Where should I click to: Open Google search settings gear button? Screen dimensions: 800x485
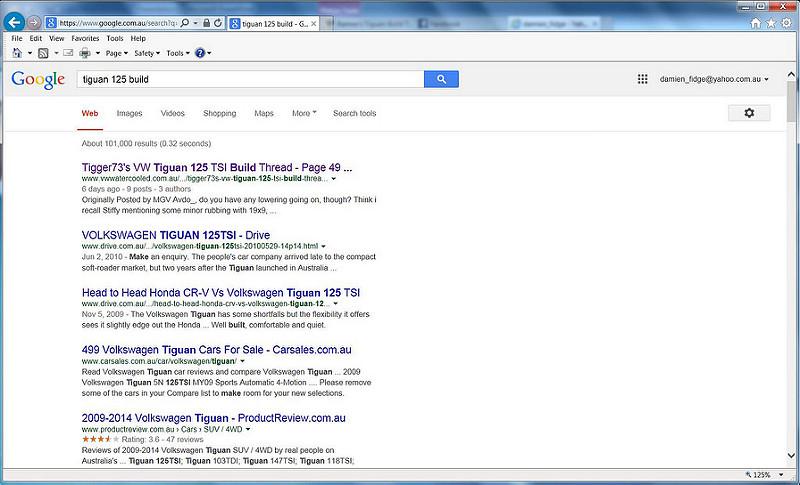click(x=749, y=113)
